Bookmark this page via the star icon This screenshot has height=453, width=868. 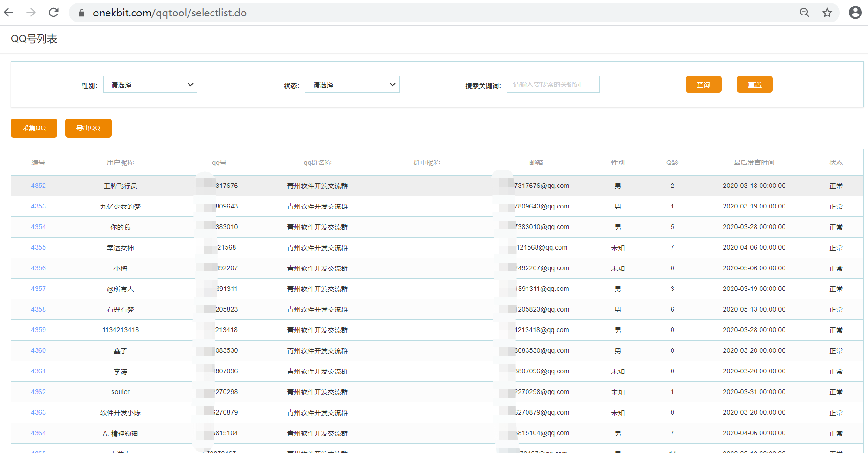tap(827, 13)
